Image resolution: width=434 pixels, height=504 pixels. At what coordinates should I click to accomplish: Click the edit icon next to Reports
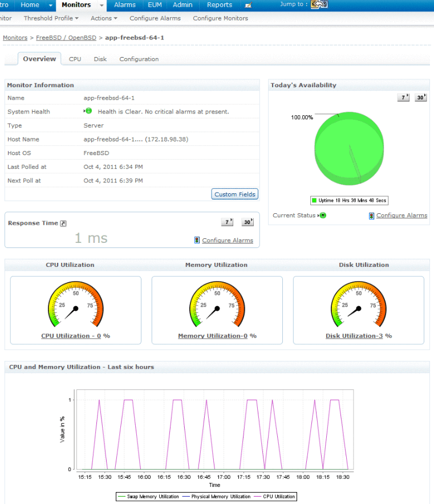248,5
